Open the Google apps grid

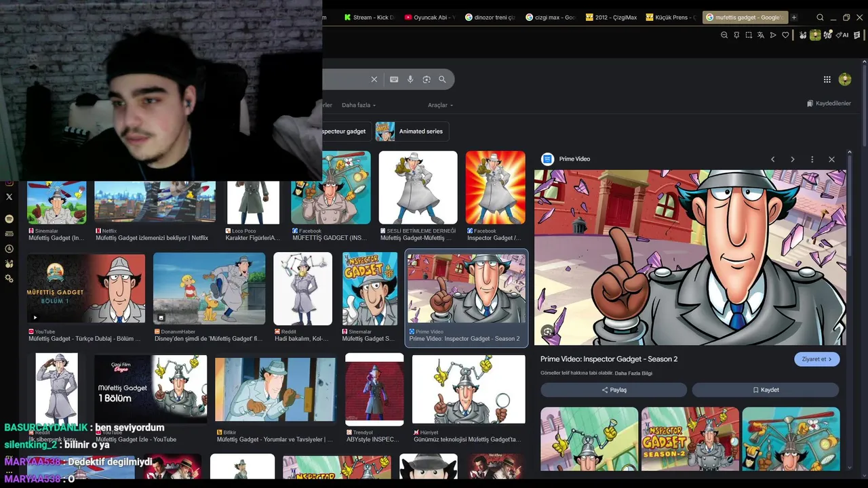click(827, 79)
